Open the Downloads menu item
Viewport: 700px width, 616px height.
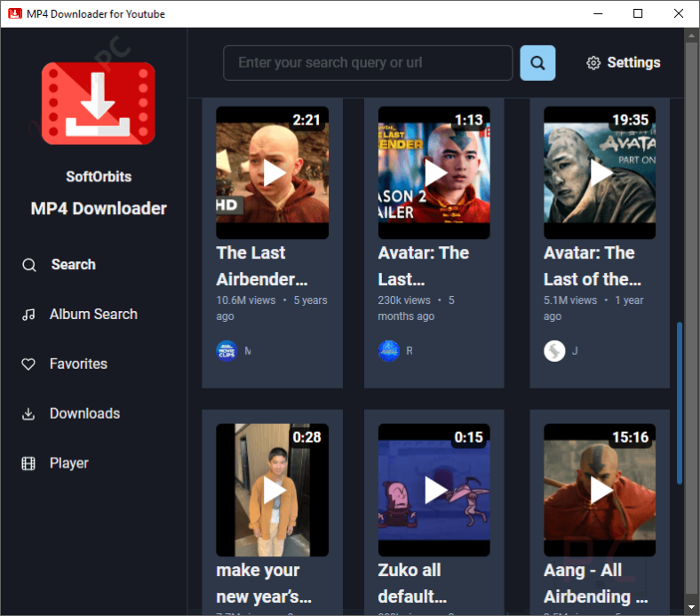click(84, 413)
